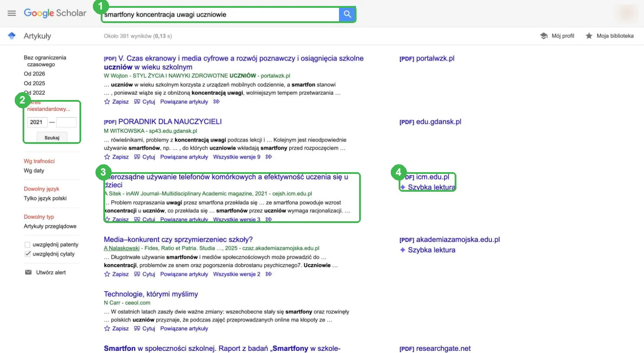Expand more options for A Sitek result
This screenshot has width=644, height=353.
[269, 220]
